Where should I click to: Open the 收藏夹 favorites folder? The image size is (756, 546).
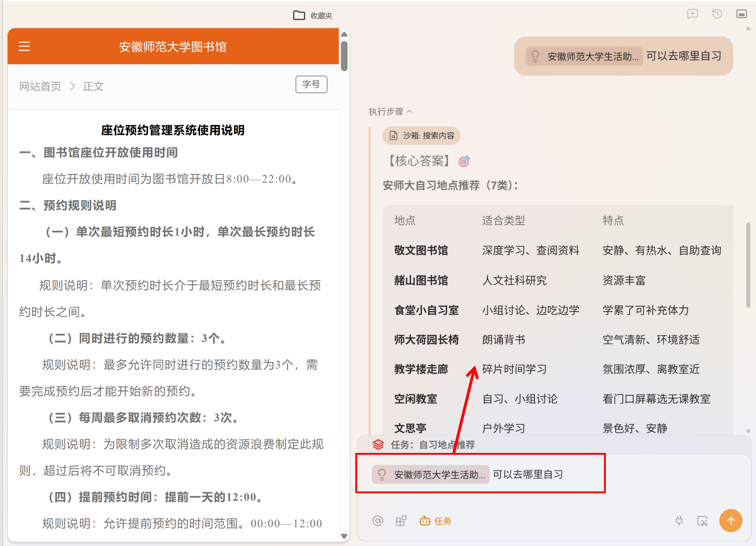coord(313,15)
